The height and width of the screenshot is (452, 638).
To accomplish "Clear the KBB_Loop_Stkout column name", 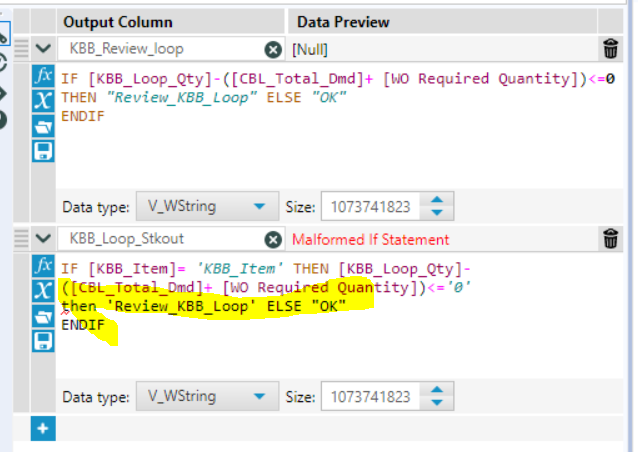I will 273,240.
